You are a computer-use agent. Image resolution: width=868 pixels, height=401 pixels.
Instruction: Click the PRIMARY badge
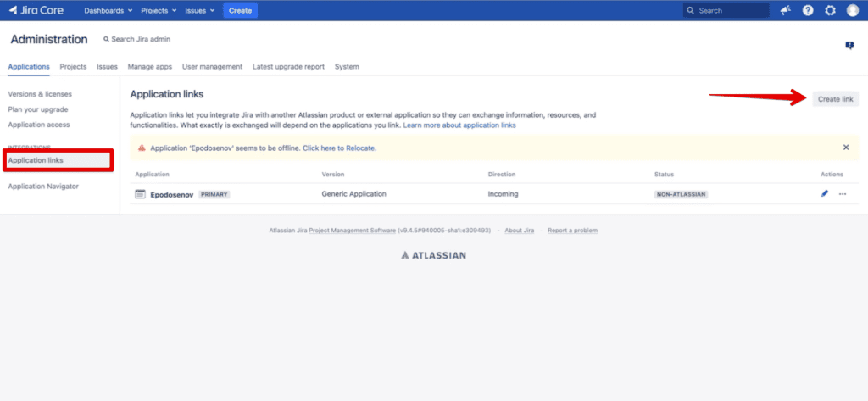coord(214,194)
